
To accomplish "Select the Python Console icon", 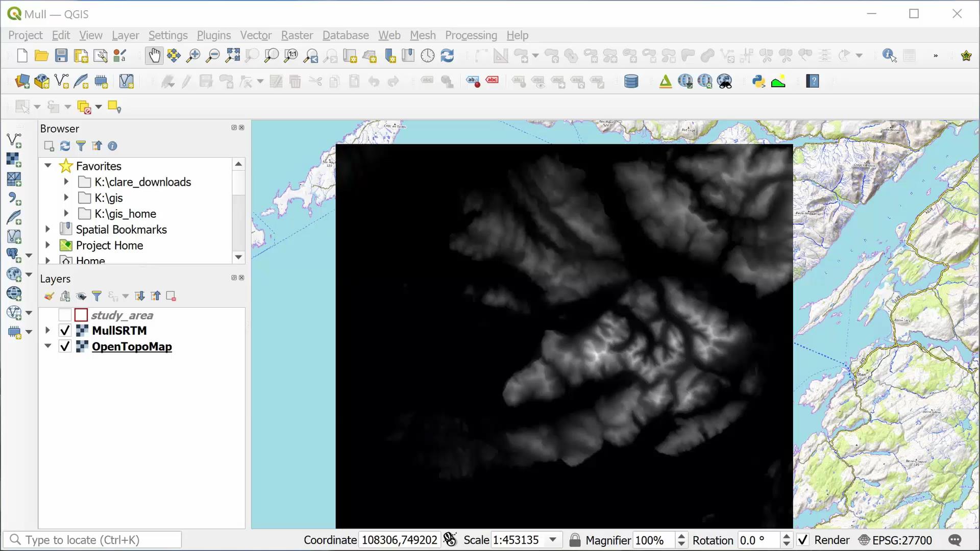I will [758, 82].
